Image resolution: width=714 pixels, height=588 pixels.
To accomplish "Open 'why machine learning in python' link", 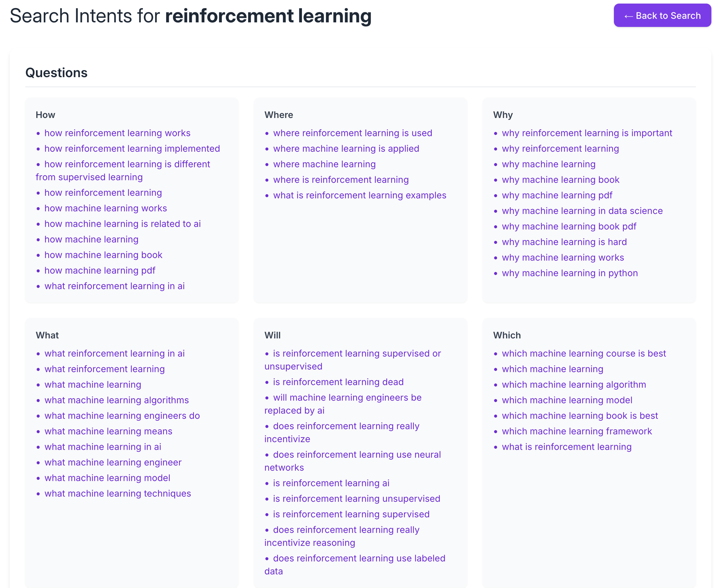I will [x=570, y=273].
